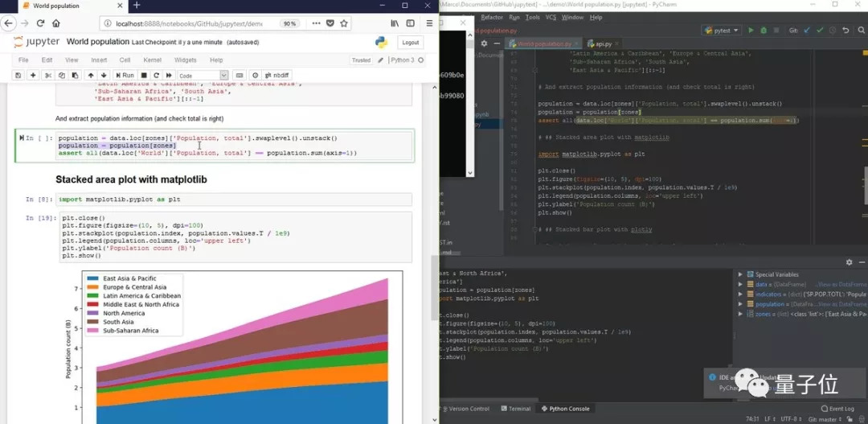Open the Kernel menu in Jupyter
The image size is (868, 424).
click(x=152, y=60)
